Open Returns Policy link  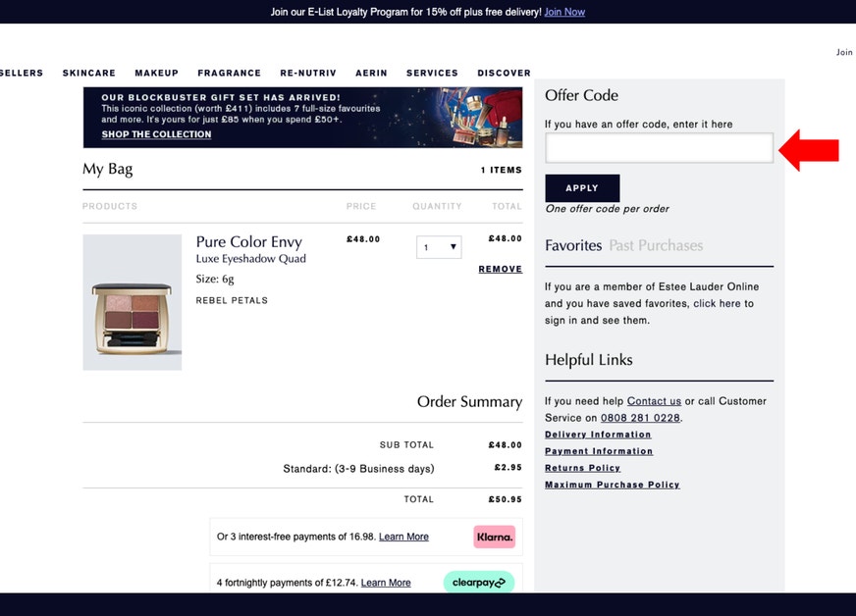click(582, 468)
